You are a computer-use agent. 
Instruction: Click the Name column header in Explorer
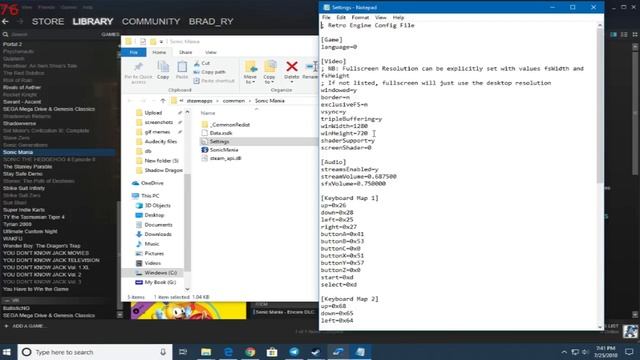coord(208,113)
